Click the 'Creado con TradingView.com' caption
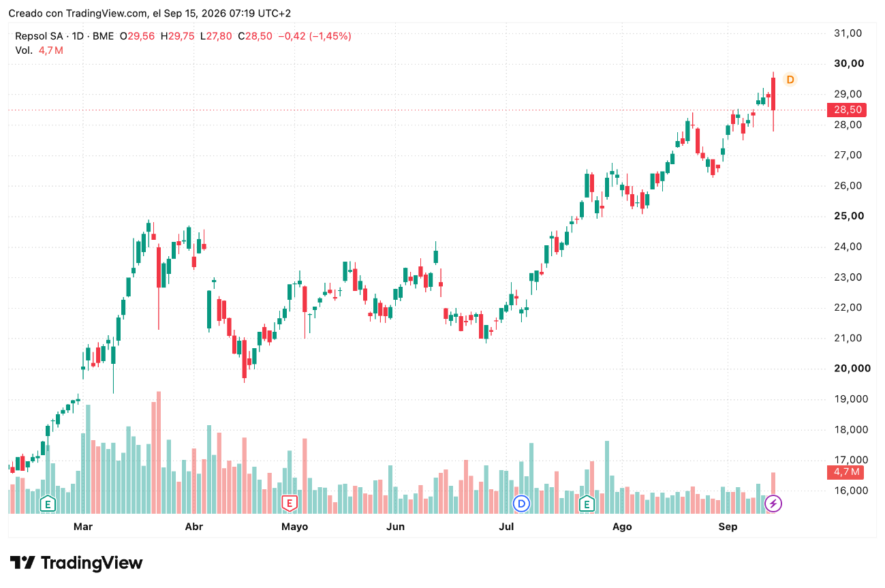This screenshot has width=885, height=588. tap(78, 14)
